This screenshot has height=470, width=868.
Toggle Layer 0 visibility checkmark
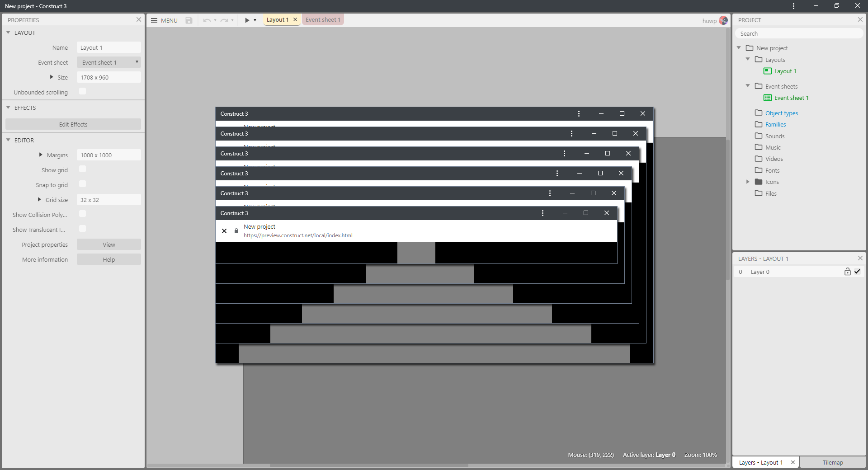857,272
